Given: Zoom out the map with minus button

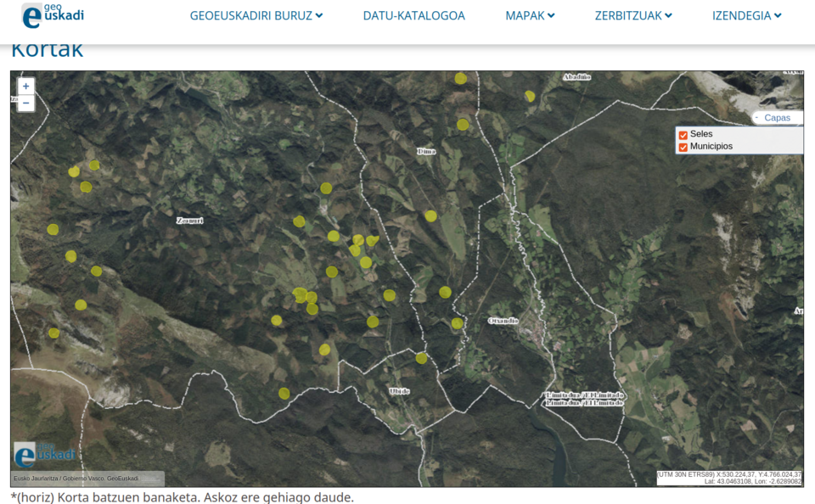Looking at the screenshot, I should [26, 104].
